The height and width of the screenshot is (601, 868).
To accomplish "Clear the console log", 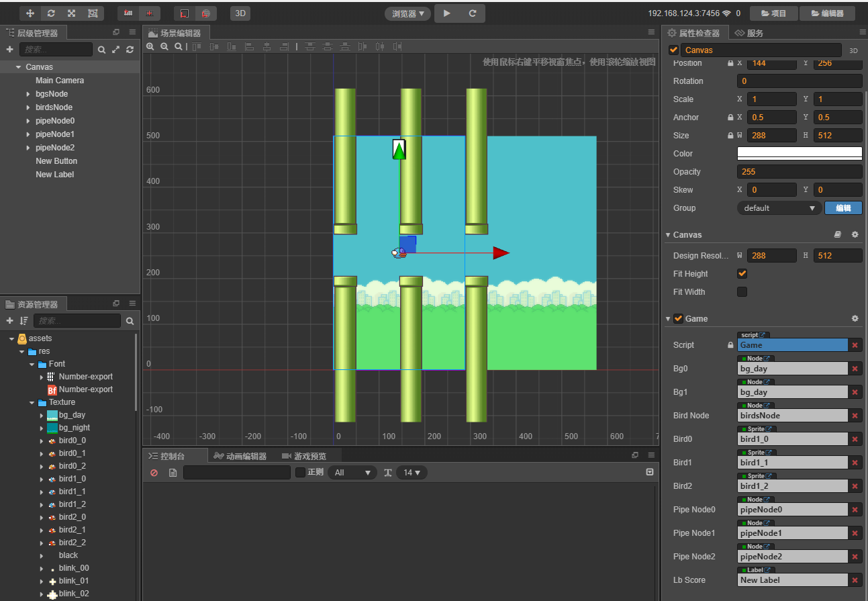I will pyautogui.click(x=154, y=473).
